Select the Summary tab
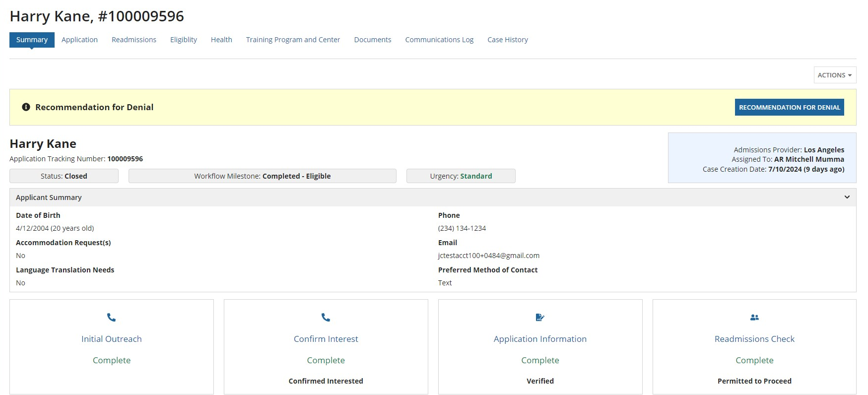The width and height of the screenshot is (868, 395). [x=32, y=40]
